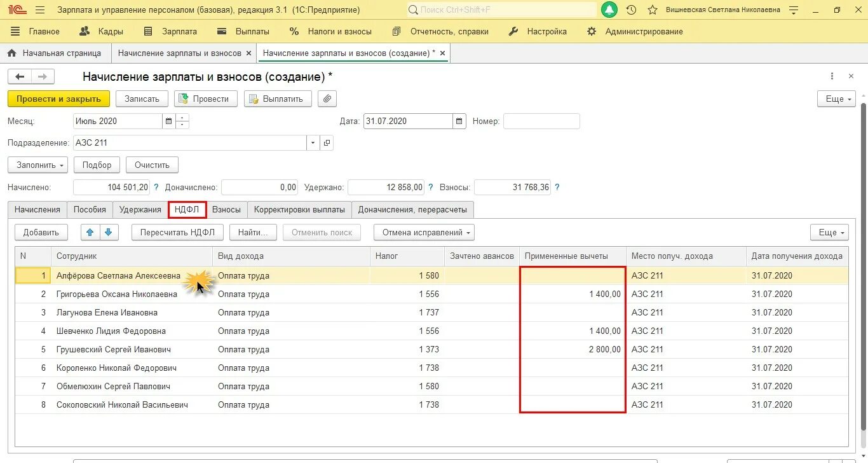Click Пересчитать НДФЛ button
The width and height of the screenshot is (868, 463).
[177, 232]
